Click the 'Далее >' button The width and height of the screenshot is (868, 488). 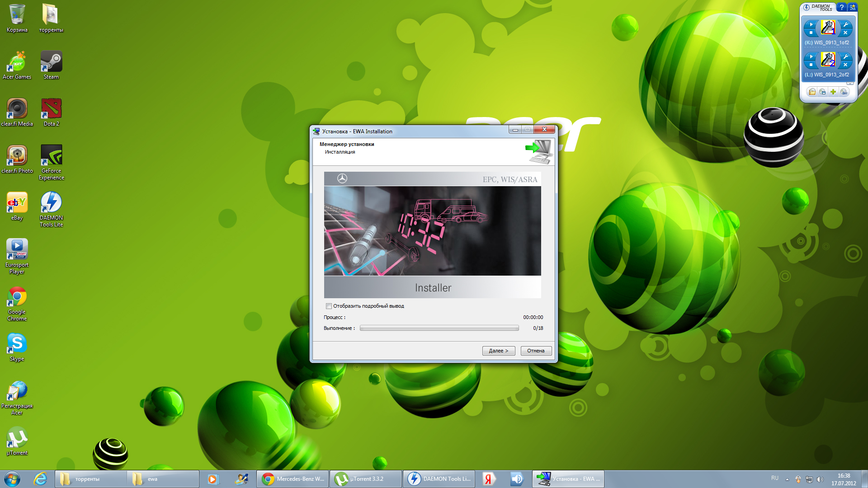click(x=499, y=351)
